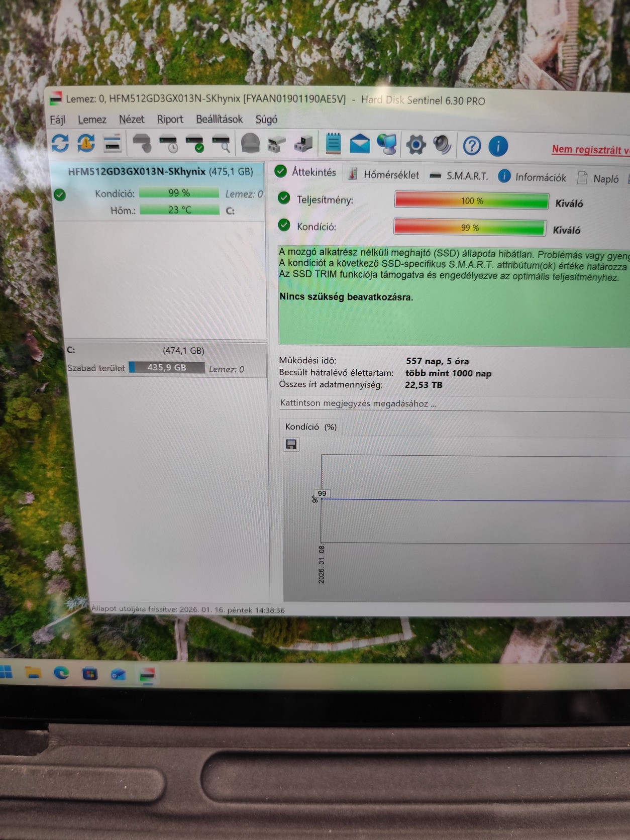Open the Fájl menu
The width and height of the screenshot is (630, 840).
(57, 120)
